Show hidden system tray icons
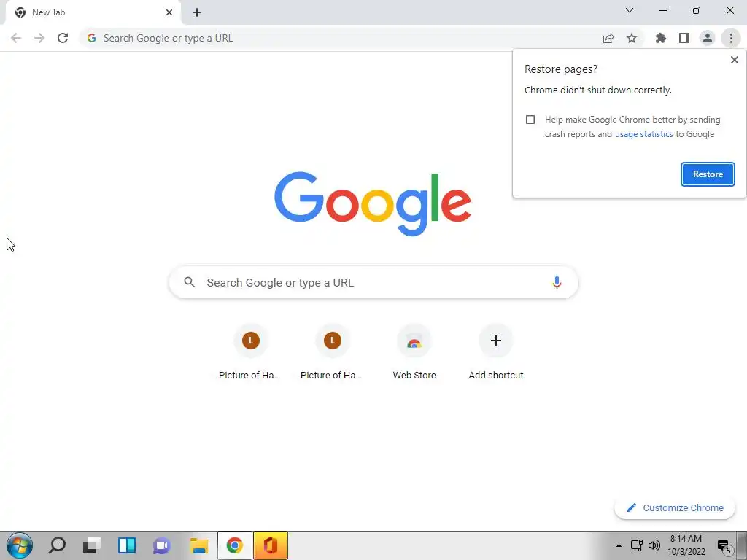 coord(619,545)
